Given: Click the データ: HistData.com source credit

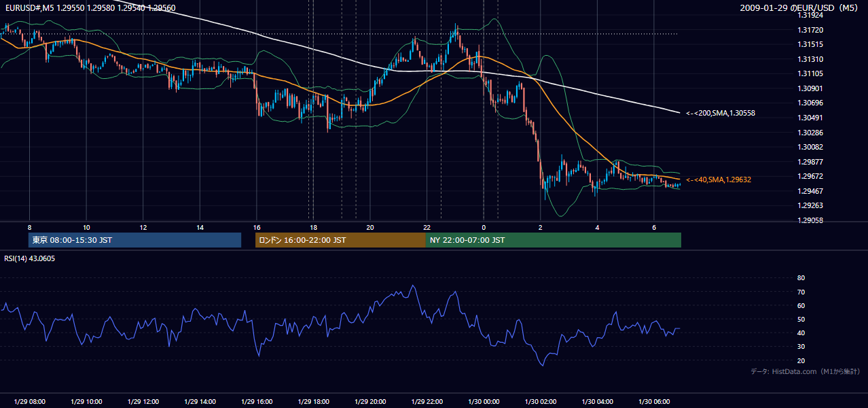Looking at the screenshot, I should [x=805, y=371].
